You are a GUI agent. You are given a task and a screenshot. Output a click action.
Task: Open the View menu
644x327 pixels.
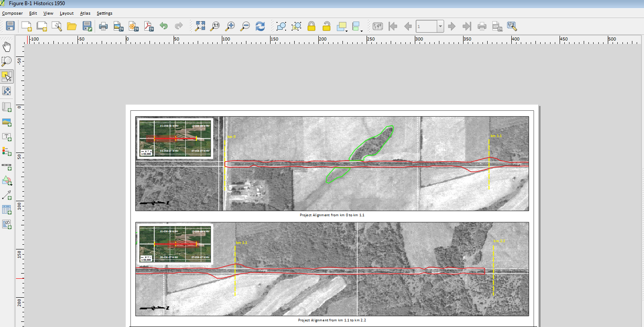[x=48, y=13]
